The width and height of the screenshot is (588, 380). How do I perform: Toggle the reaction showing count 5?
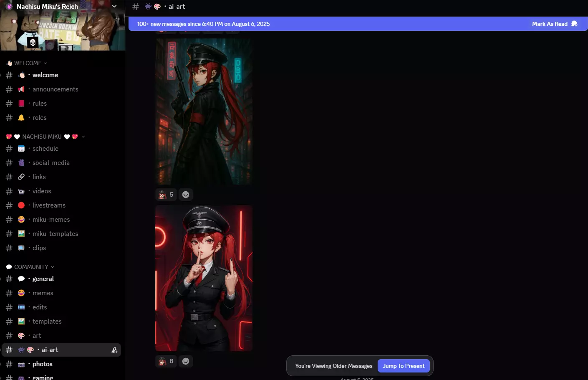click(x=166, y=195)
